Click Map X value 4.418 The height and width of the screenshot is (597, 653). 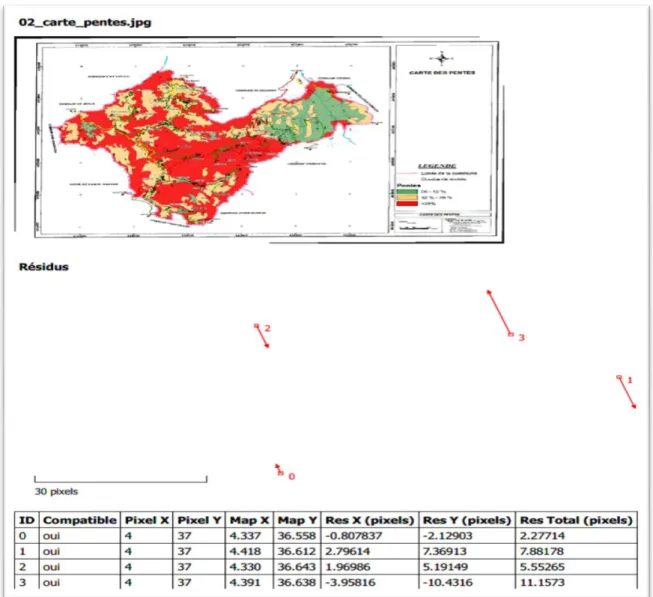point(245,551)
